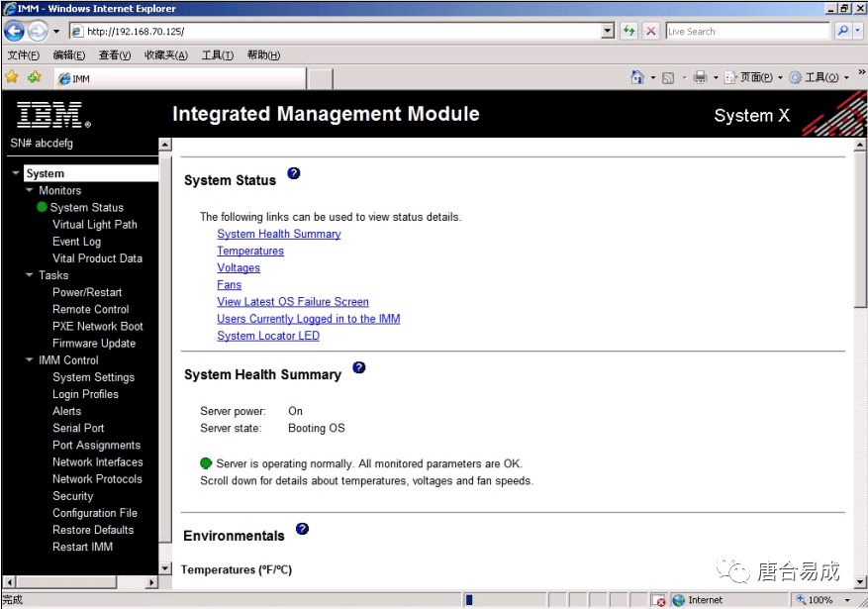This screenshot has height=609, width=868.
Task: Click the Environmentals help icon
Action: [302, 529]
